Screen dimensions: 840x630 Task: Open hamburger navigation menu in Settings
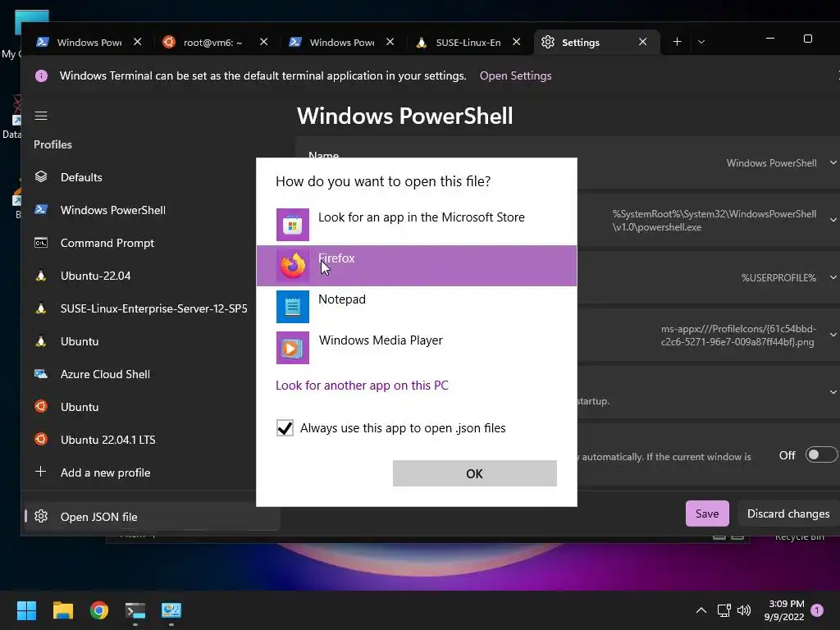41,116
